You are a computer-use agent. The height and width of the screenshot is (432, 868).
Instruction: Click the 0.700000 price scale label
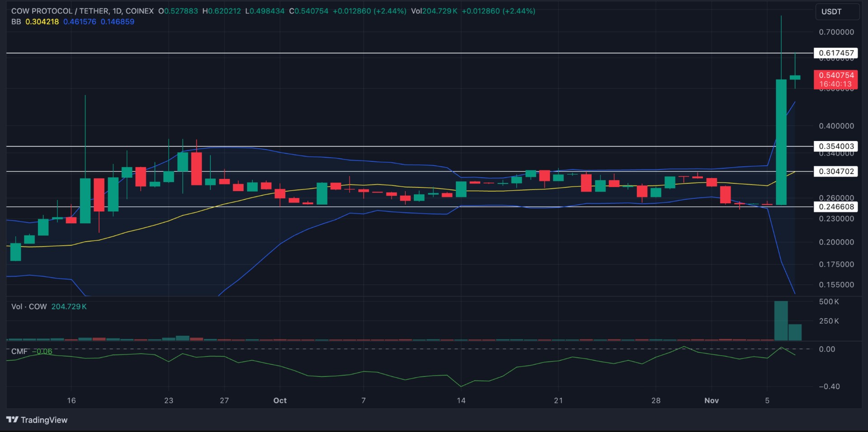pyautogui.click(x=836, y=32)
